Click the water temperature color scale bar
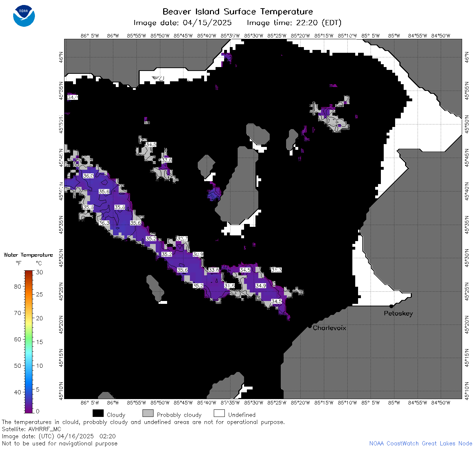Viewport: 476px width, 449px height. point(29,342)
